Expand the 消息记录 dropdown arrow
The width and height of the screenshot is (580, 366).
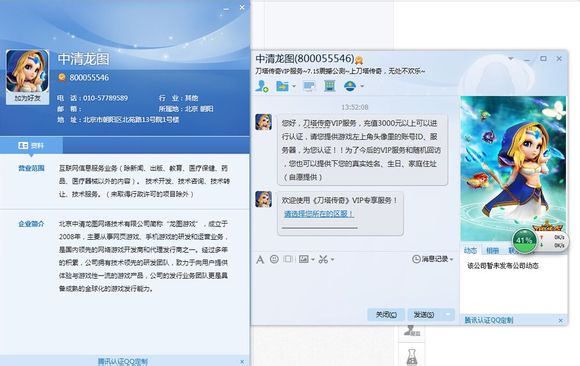coord(452,259)
